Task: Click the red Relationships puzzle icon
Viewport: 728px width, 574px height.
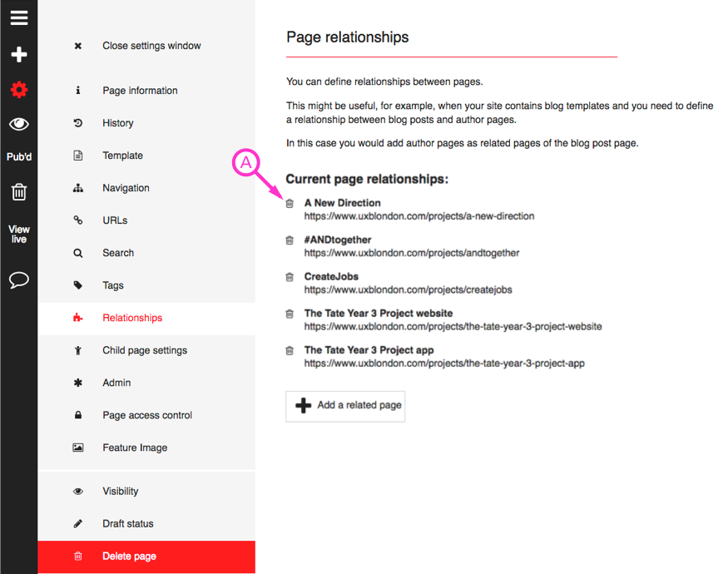Action: tap(78, 318)
